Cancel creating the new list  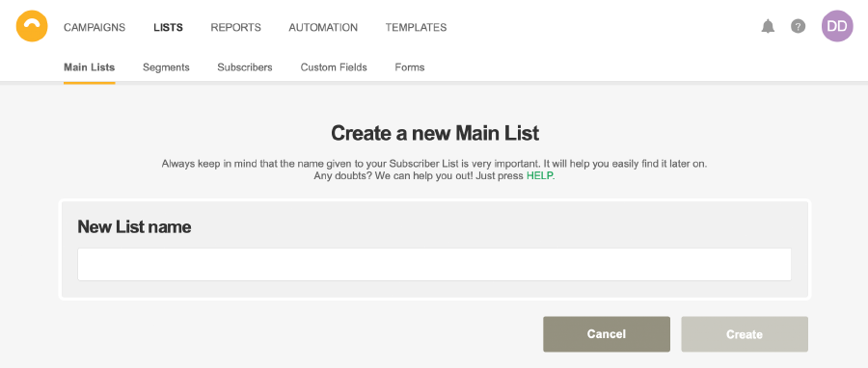[x=607, y=334]
